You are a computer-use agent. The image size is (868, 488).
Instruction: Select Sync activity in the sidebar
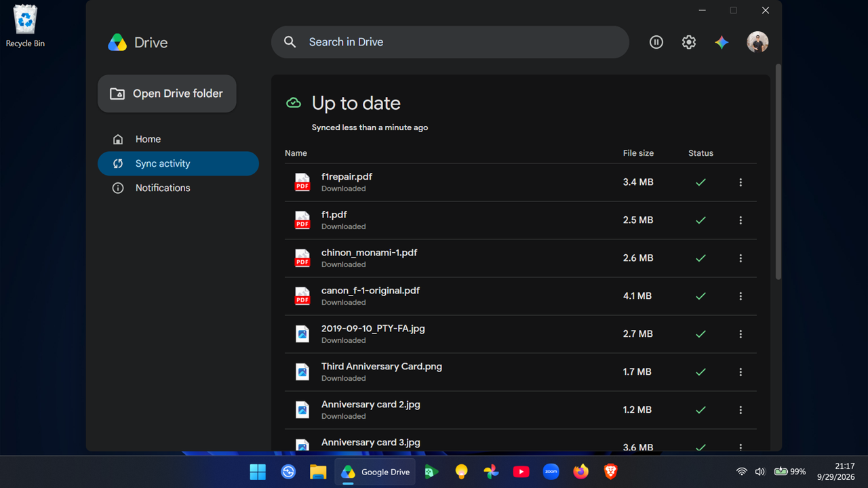pos(178,163)
